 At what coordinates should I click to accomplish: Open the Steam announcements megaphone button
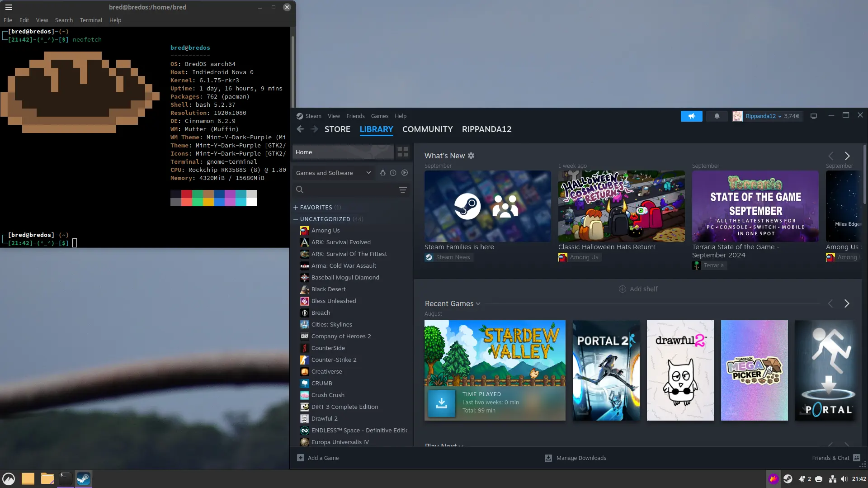point(692,116)
